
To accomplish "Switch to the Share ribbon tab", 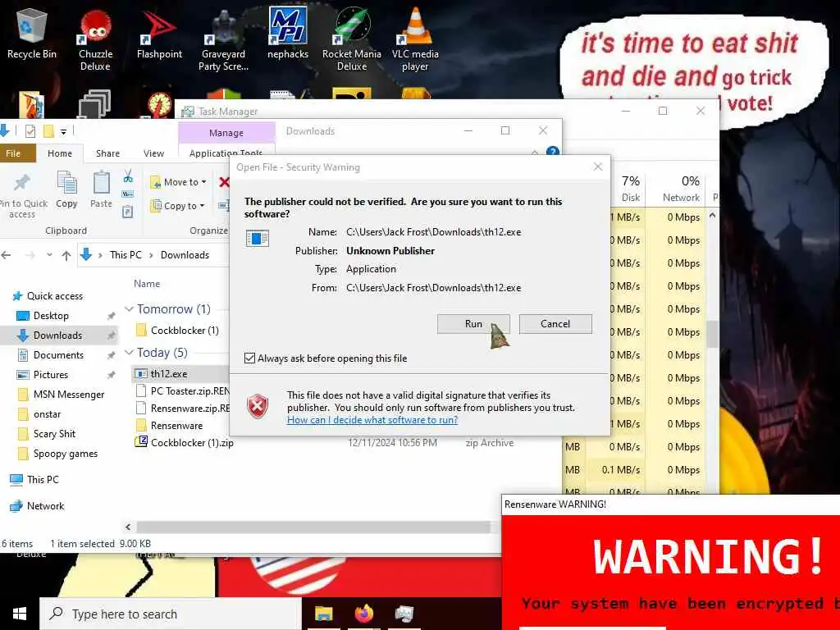I will point(107,153).
